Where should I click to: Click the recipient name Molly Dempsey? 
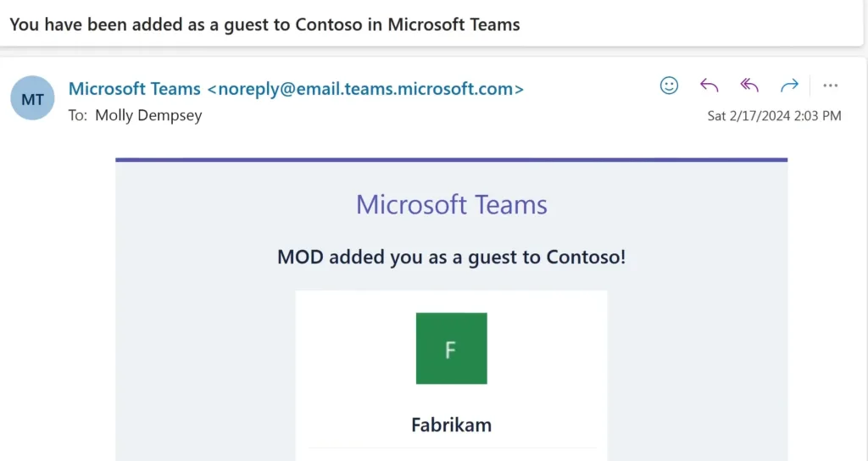click(x=148, y=115)
